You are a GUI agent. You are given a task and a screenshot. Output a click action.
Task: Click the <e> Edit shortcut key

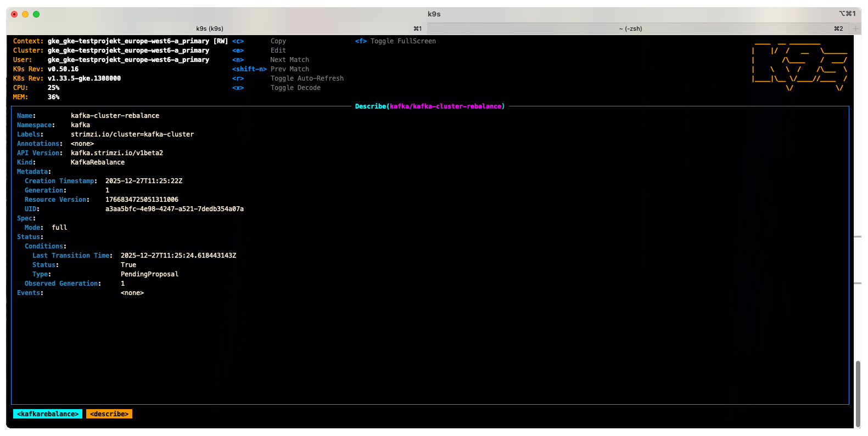coord(238,50)
